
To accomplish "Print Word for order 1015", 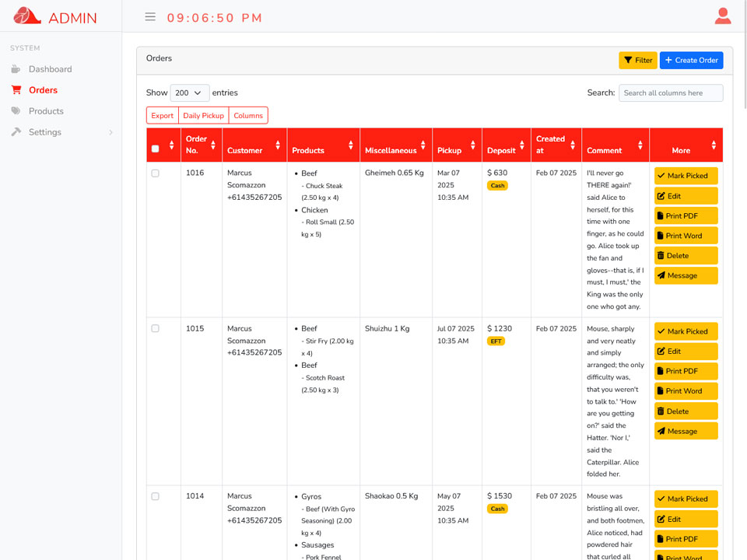I will 686,391.
